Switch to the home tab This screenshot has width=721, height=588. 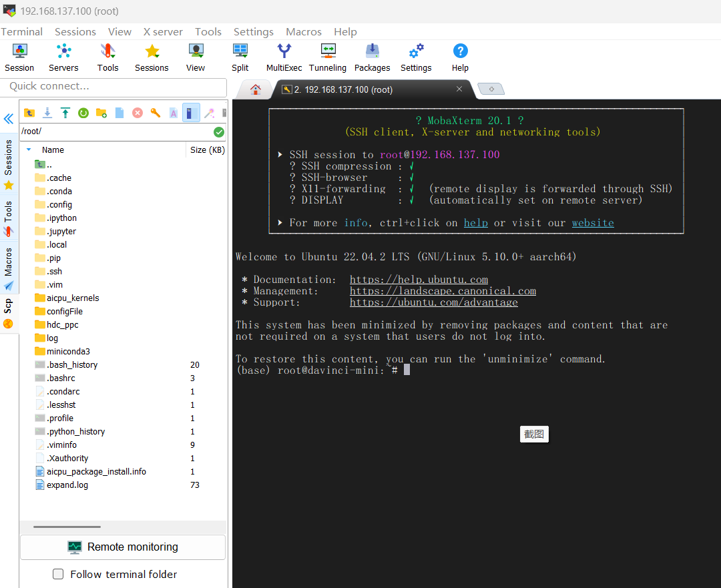255,89
